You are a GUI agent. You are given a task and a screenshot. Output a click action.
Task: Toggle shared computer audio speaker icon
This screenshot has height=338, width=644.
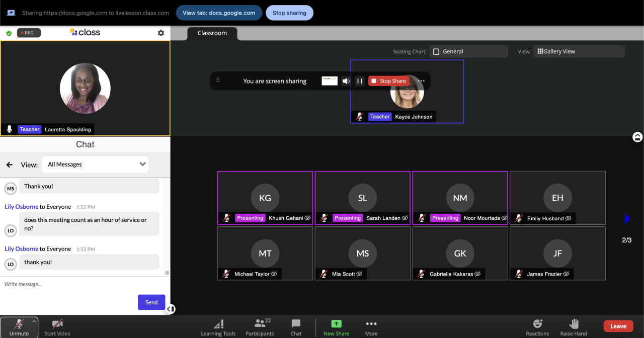click(x=346, y=81)
